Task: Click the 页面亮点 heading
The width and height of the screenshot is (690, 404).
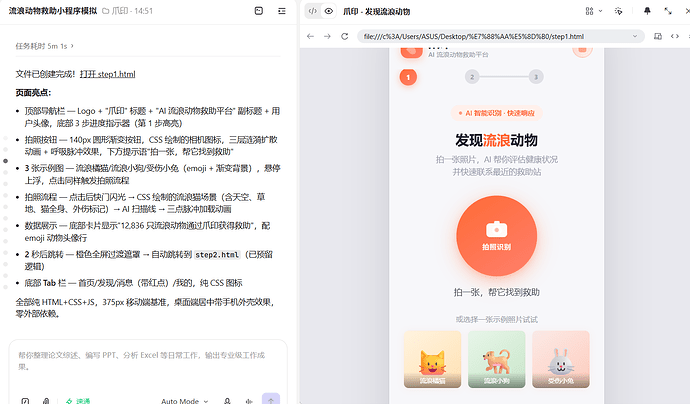Action: tap(33, 93)
